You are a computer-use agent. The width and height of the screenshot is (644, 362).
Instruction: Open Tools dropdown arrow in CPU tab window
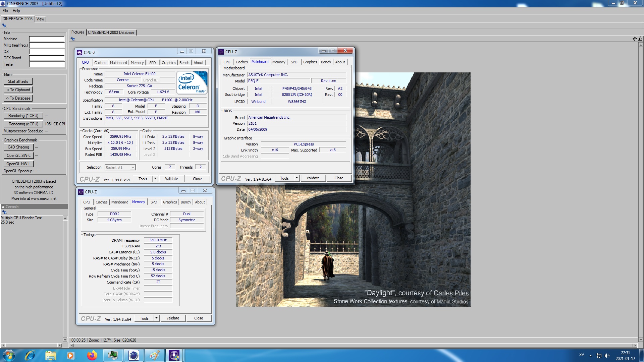coord(155,179)
